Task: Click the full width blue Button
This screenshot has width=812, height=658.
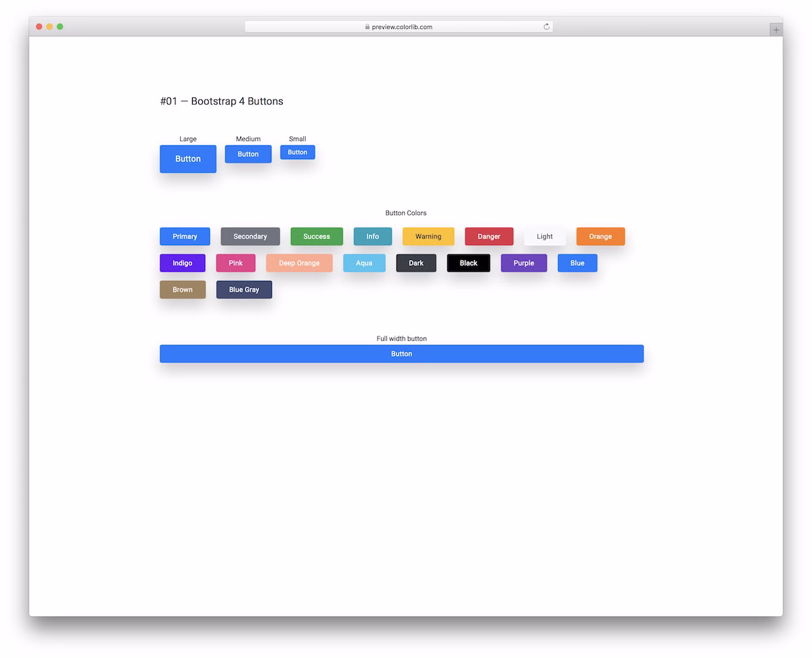Action: 401,353
